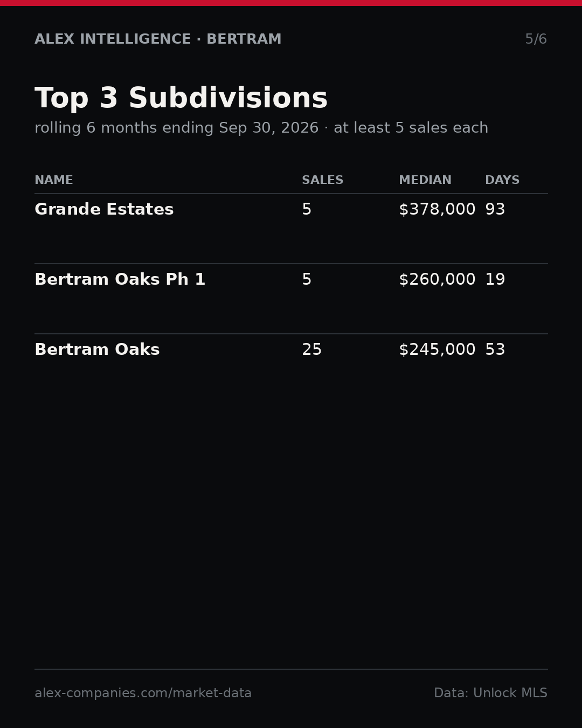Select the MEDIAN column header
582x728 pixels.
(x=425, y=181)
